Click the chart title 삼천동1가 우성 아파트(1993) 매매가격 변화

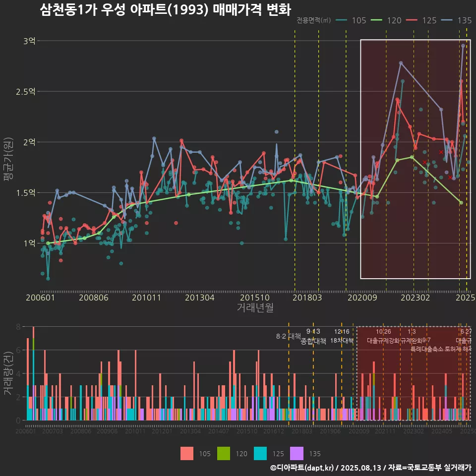[x=166, y=10]
